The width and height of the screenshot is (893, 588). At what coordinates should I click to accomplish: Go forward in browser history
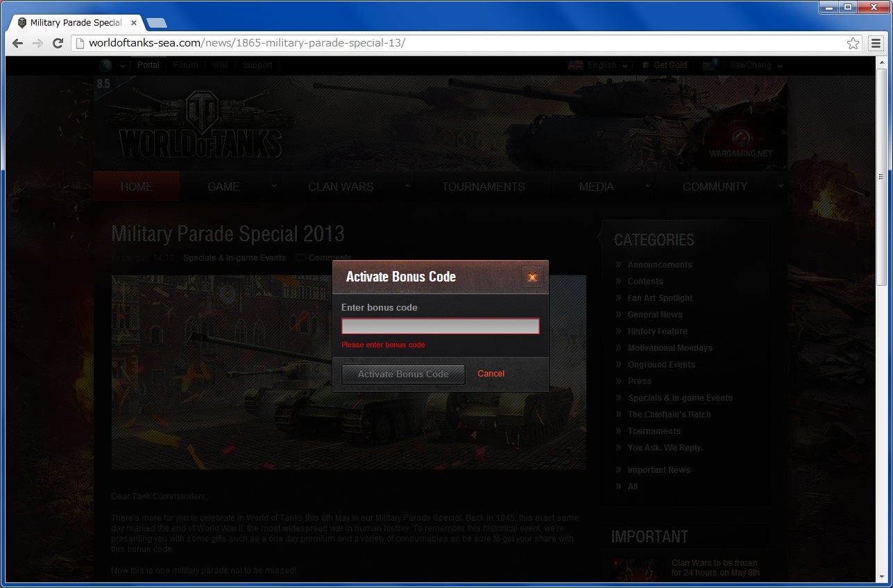pos(37,43)
